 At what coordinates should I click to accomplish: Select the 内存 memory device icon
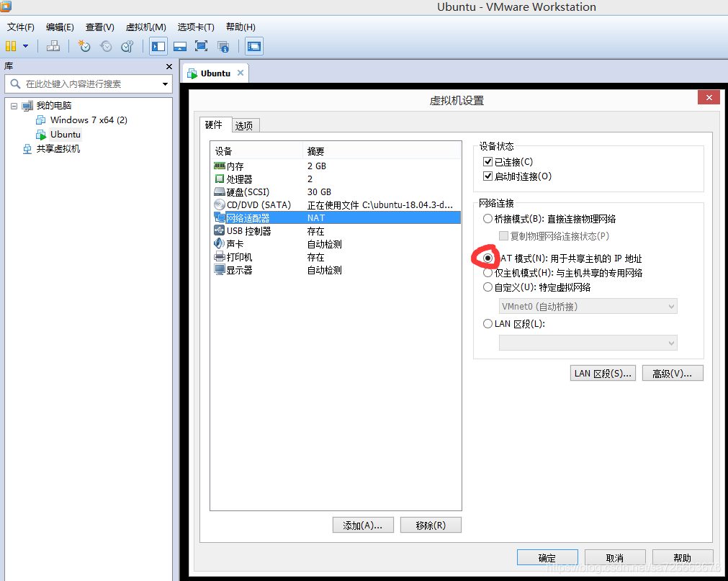tap(219, 166)
